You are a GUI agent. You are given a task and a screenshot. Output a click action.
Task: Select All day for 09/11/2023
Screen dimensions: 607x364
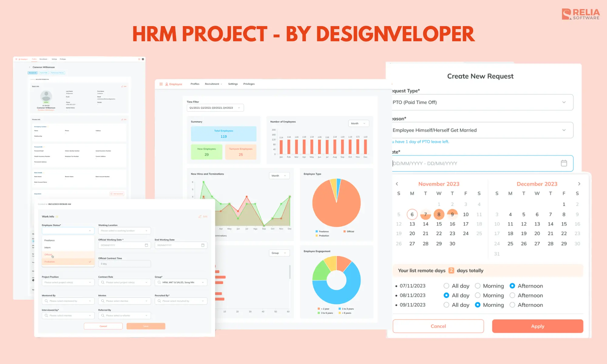[x=446, y=305]
